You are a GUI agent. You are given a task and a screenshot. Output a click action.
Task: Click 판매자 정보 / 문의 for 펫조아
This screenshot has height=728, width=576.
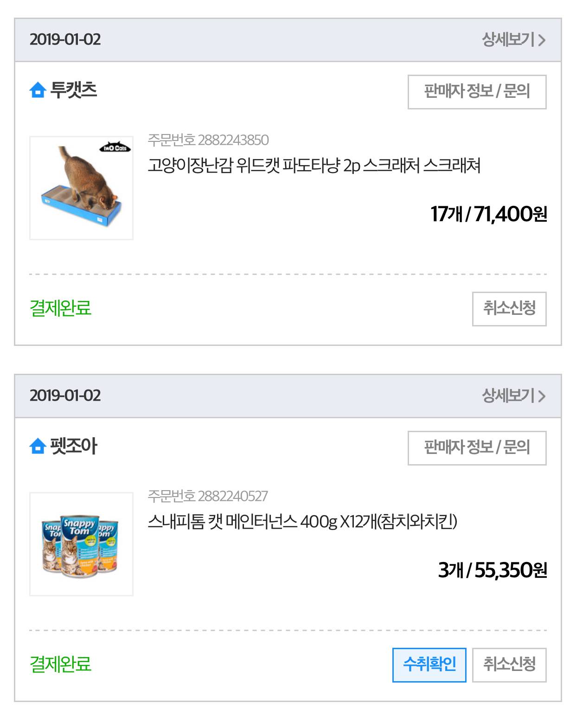[477, 448]
